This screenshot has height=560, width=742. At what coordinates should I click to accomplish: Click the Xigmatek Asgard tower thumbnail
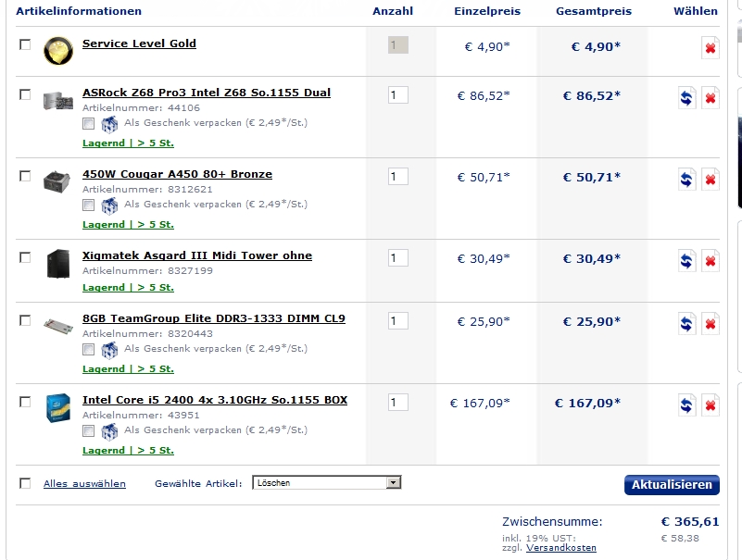click(x=58, y=264)
